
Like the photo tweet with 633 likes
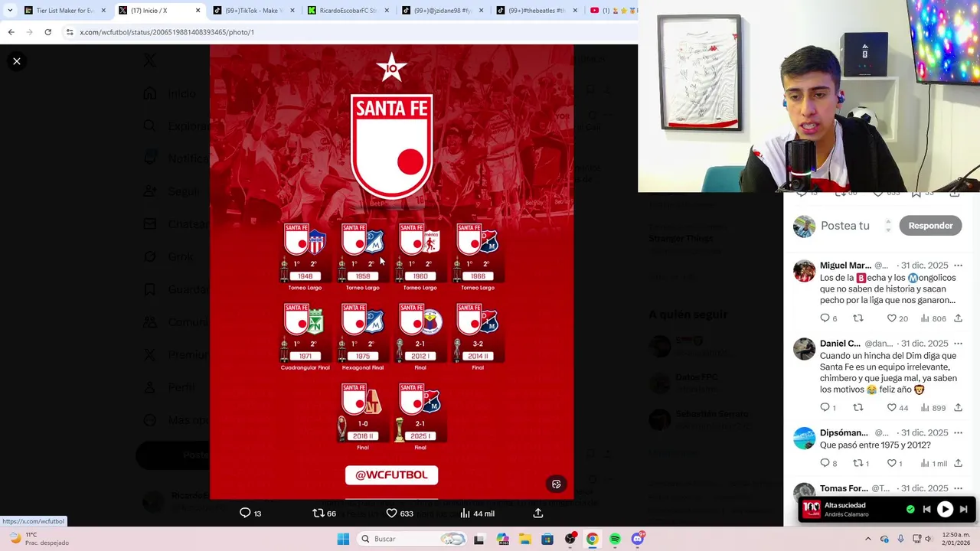tap(399, 514)
